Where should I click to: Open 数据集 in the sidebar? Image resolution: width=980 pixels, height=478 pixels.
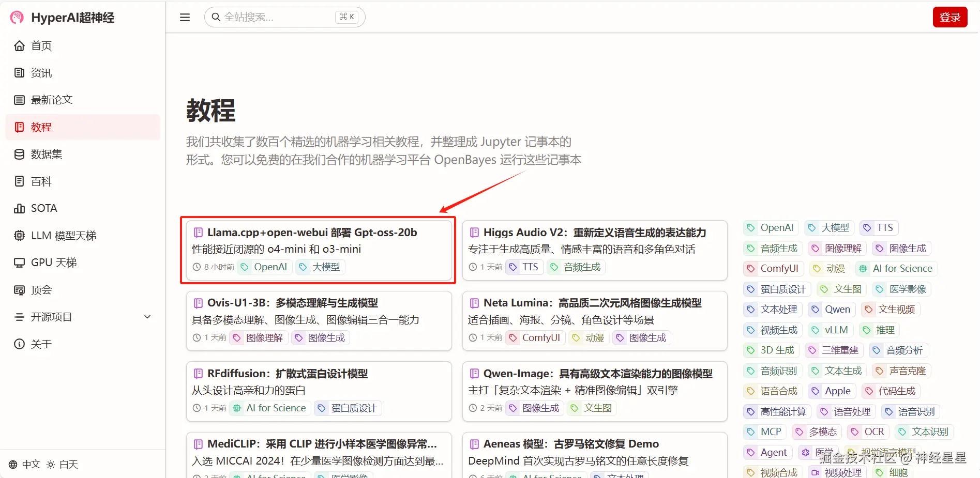pyautogui.click(x=83, y=154)
